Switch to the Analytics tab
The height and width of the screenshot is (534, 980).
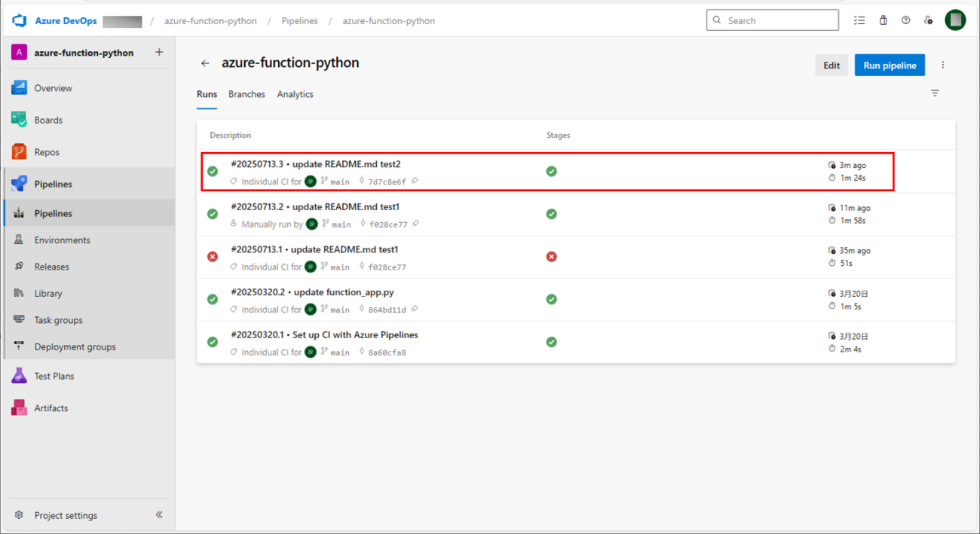295,94
